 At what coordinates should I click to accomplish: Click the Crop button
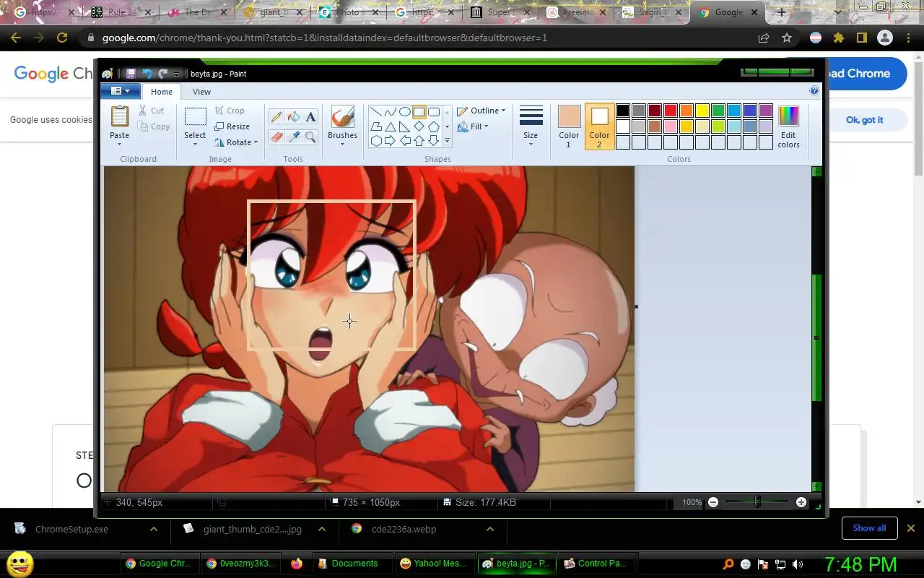(230, 111)
